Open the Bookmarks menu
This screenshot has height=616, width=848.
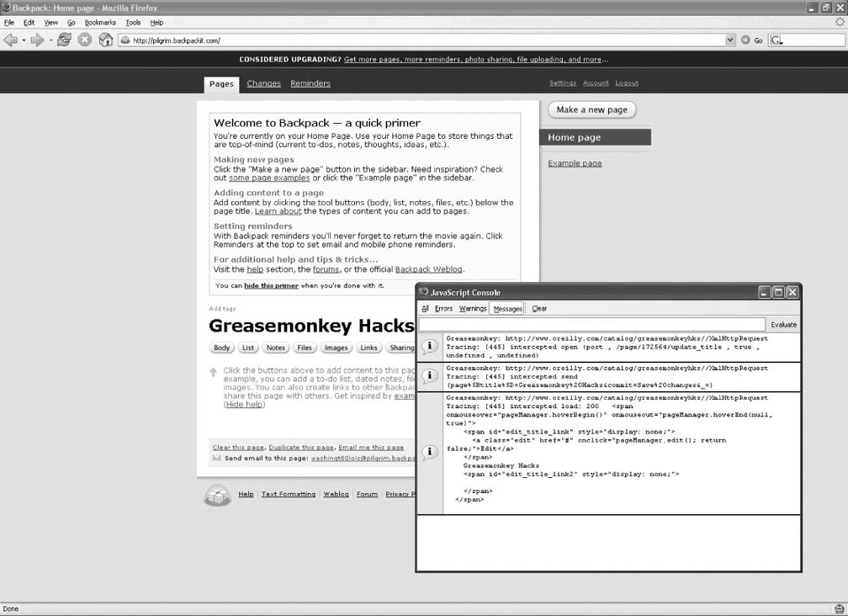click(x=100, y=23)
